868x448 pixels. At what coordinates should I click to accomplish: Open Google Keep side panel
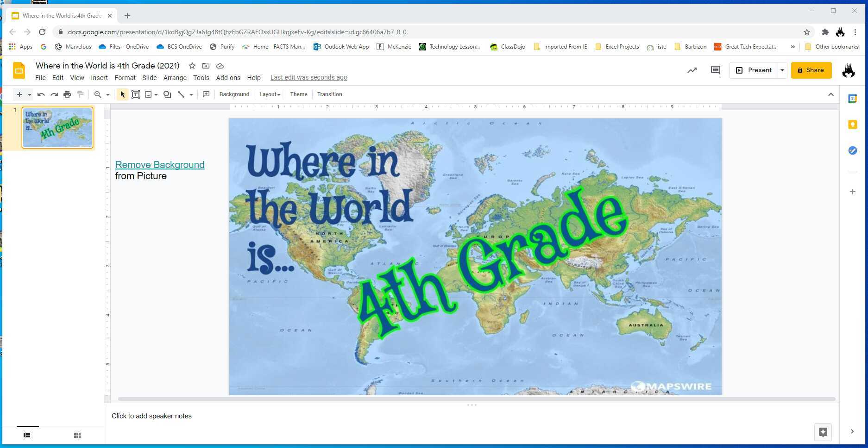852,124
